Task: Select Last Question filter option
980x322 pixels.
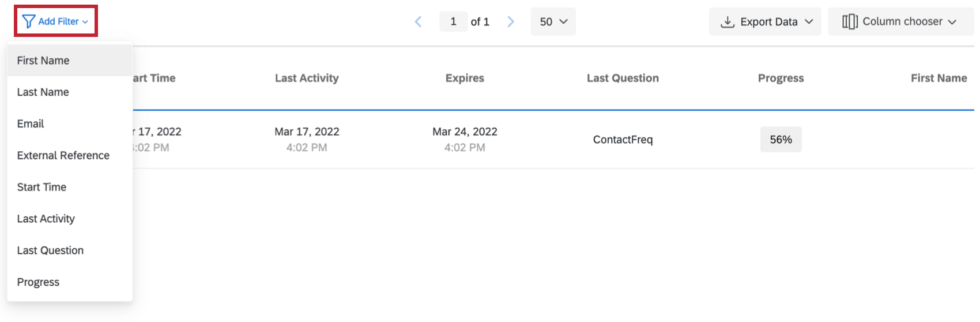Action: tap(50, 251)
